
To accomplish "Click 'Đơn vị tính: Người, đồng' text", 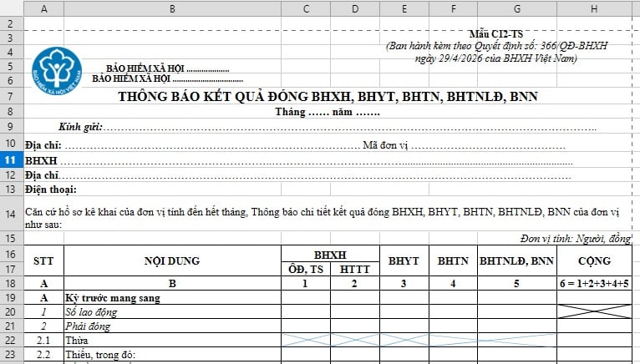I will point(576,239).
